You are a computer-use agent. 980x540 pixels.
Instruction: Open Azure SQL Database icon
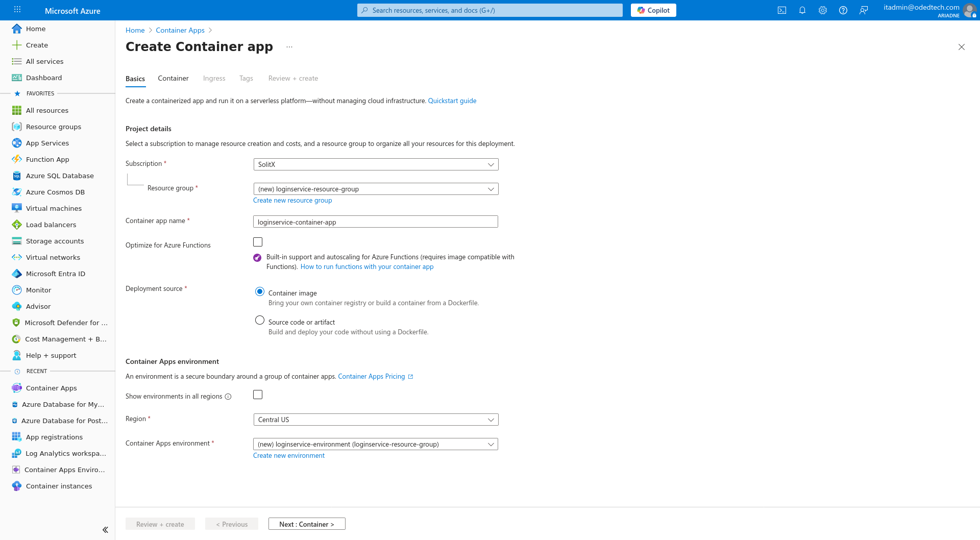coord(17,176)
